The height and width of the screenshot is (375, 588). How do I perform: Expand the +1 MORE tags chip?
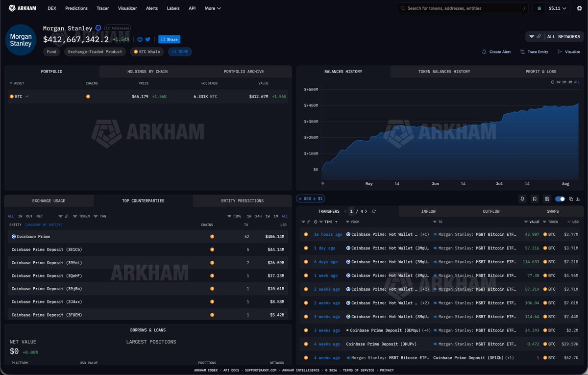(180, 51)
